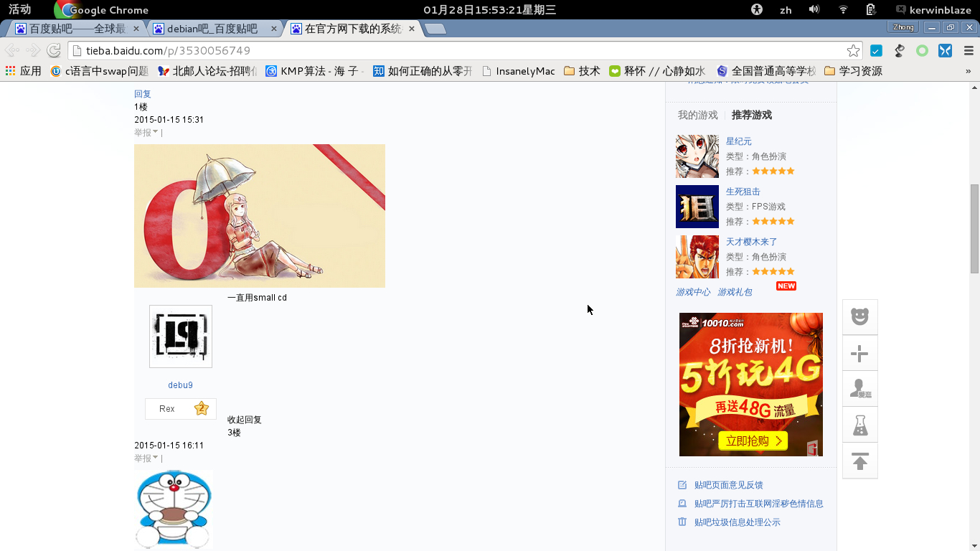Show hidden bookmarks via the » overflow
The height and width of the screenshot is (551, 980).
coord(968,71)
